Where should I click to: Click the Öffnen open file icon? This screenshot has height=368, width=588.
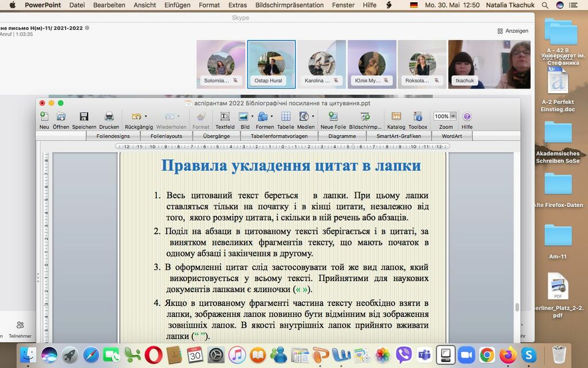(x=61, y=116)
